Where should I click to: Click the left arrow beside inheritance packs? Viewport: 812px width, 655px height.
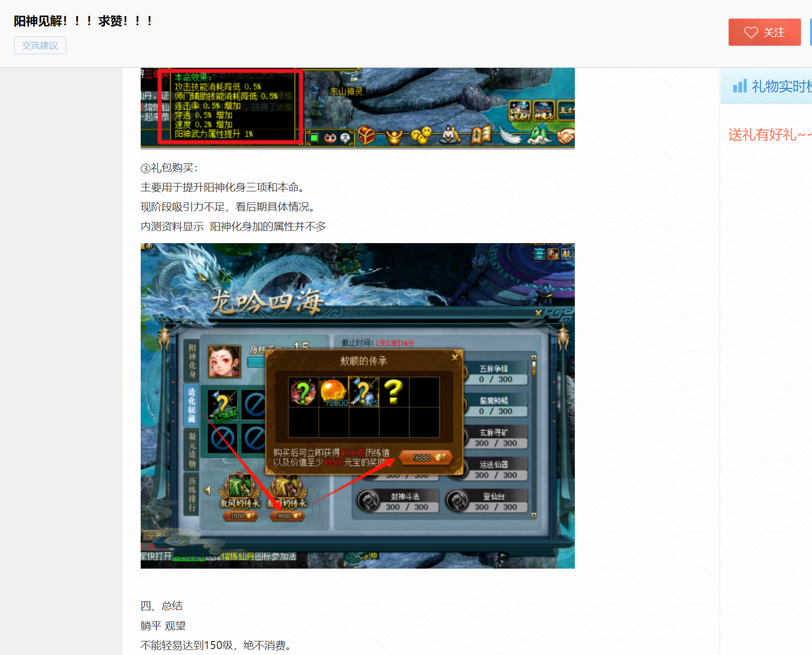coord(207,490)
